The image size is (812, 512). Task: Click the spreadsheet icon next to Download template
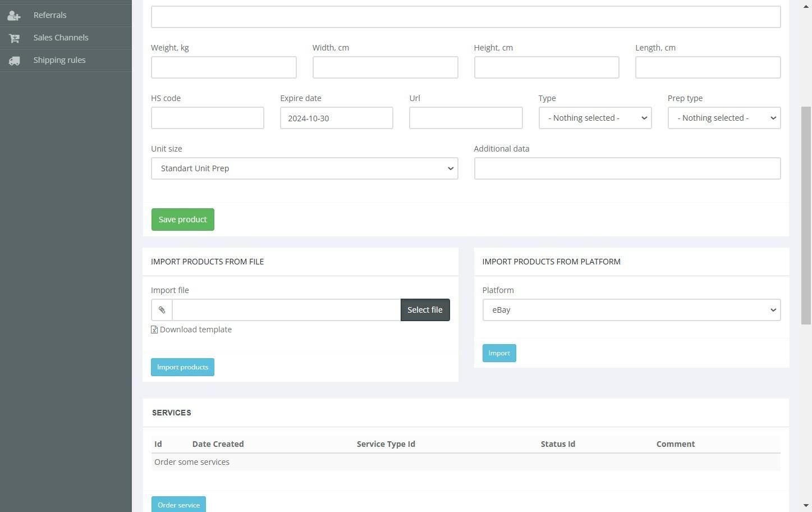[154, 330]
